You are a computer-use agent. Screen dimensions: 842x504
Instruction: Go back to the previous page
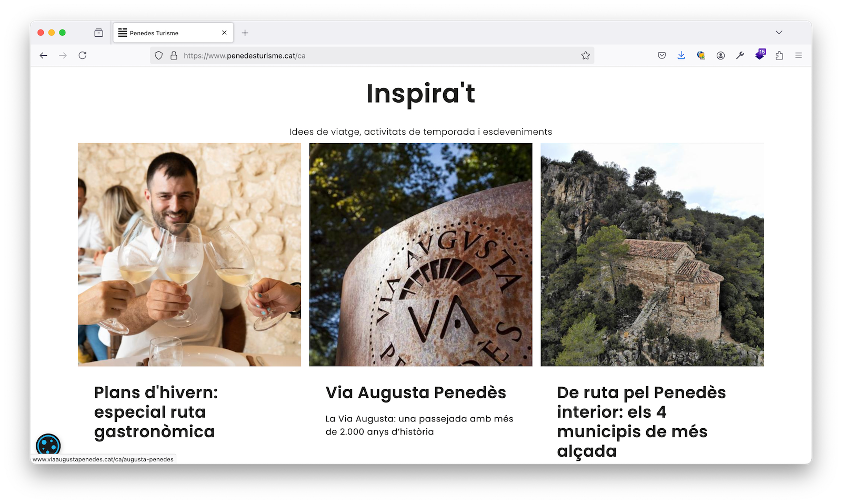click(44, 55)
